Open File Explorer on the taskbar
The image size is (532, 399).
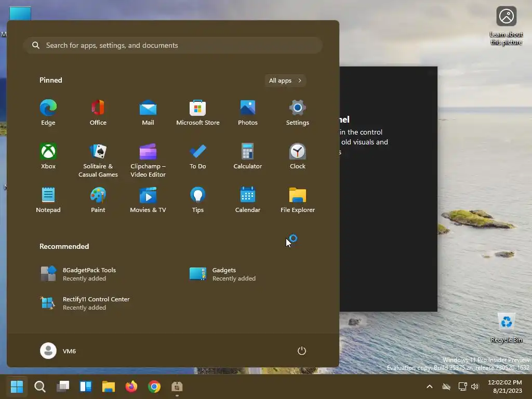109,386
